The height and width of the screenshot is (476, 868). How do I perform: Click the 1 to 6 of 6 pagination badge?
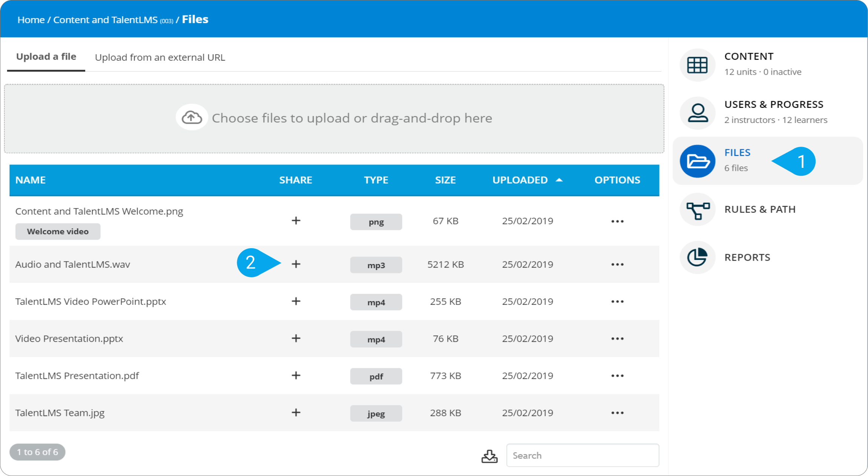tap(37, 452)
